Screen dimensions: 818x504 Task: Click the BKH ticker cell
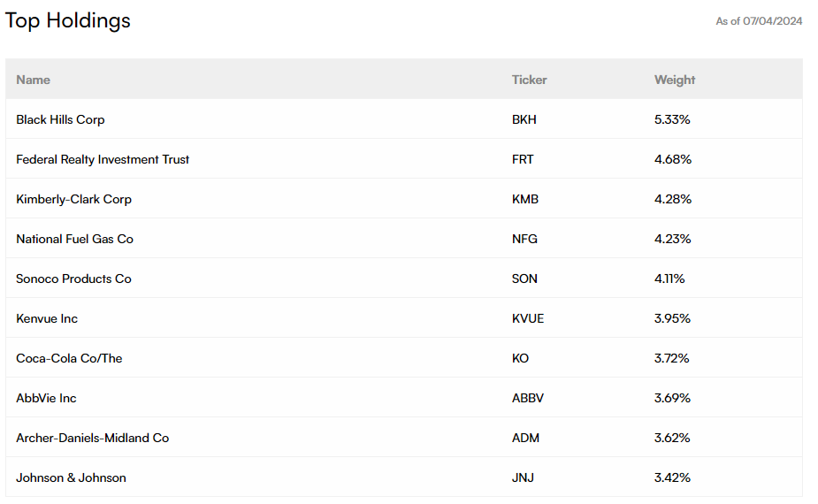[524, 119]
